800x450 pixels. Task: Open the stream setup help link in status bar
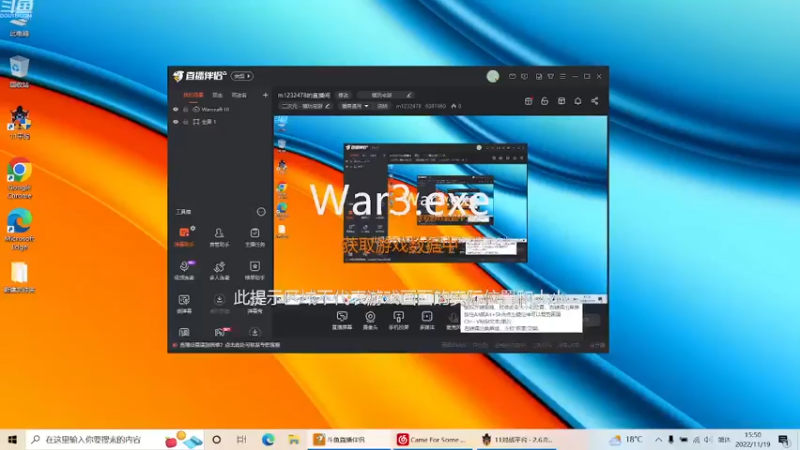pyautogui.click(x=230, y=345)
